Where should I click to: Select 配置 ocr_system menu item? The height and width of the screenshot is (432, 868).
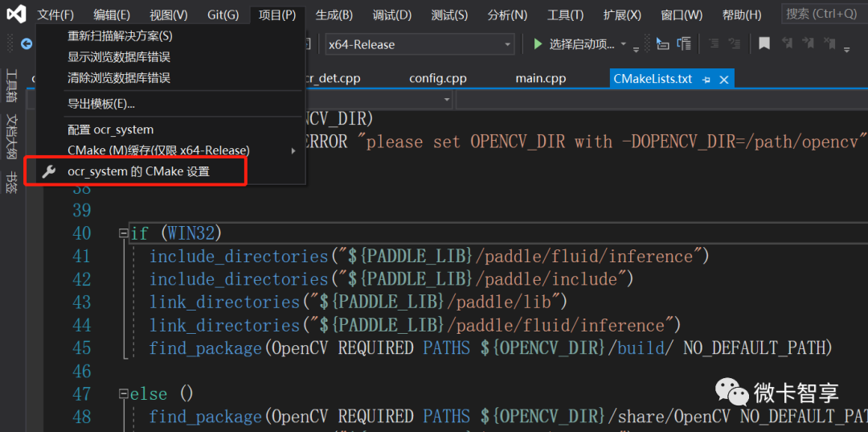click(170, 130)
